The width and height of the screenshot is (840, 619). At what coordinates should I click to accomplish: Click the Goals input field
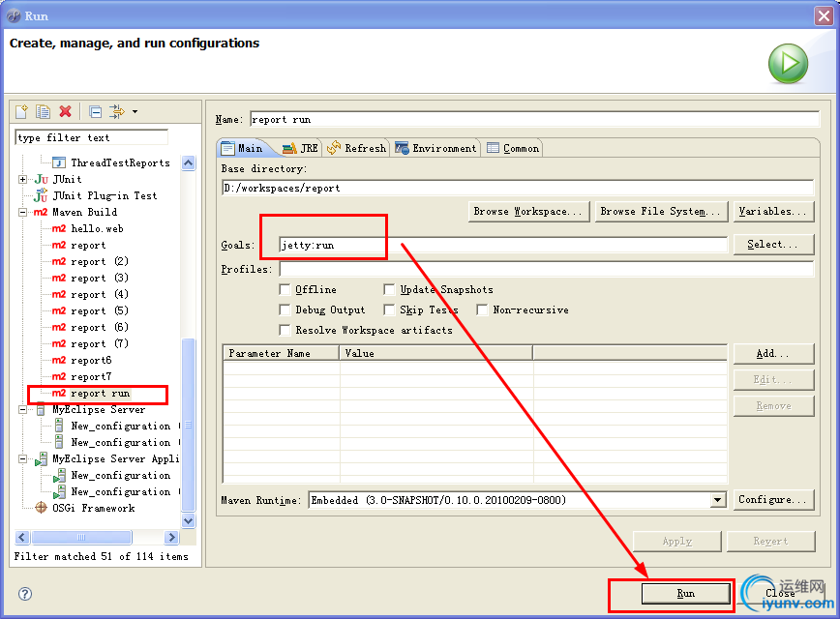[x=503, y=246]
